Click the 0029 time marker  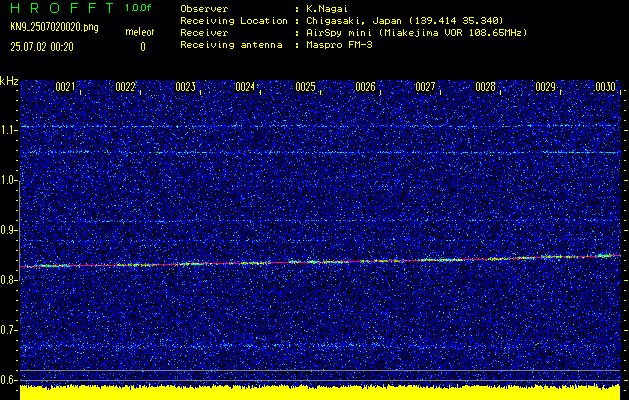click(x=546, y=87)
